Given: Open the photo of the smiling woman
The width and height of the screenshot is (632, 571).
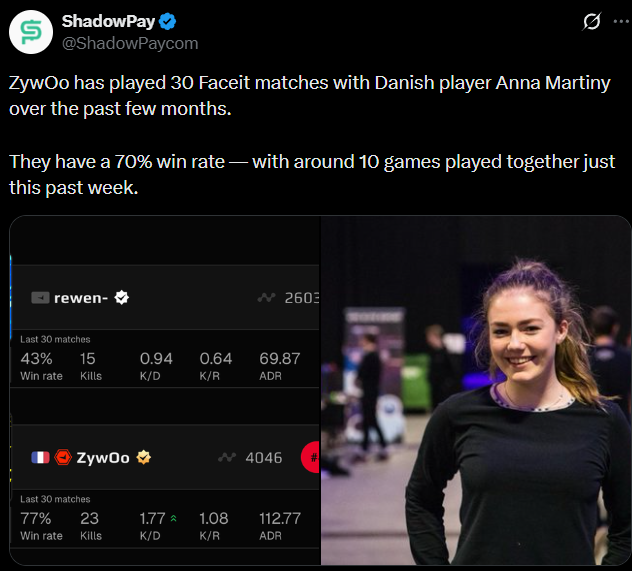Looking at the screenshot, I should (x=476, y=392).
